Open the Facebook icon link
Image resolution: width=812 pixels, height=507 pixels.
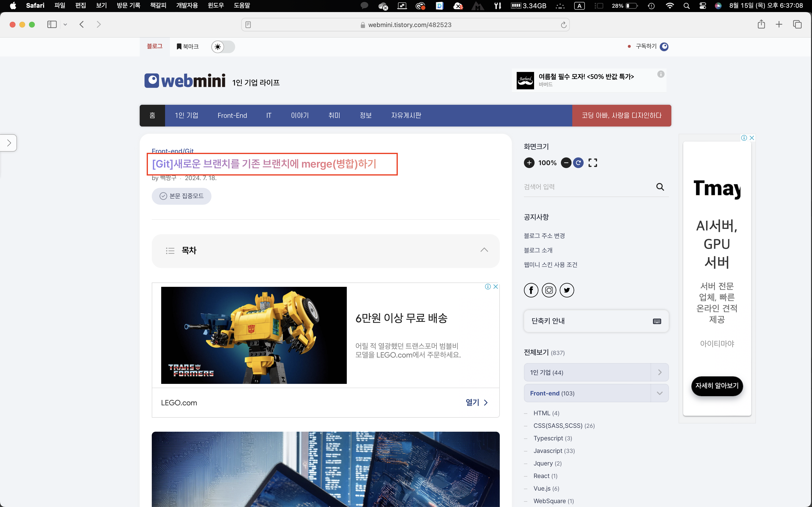531,290
